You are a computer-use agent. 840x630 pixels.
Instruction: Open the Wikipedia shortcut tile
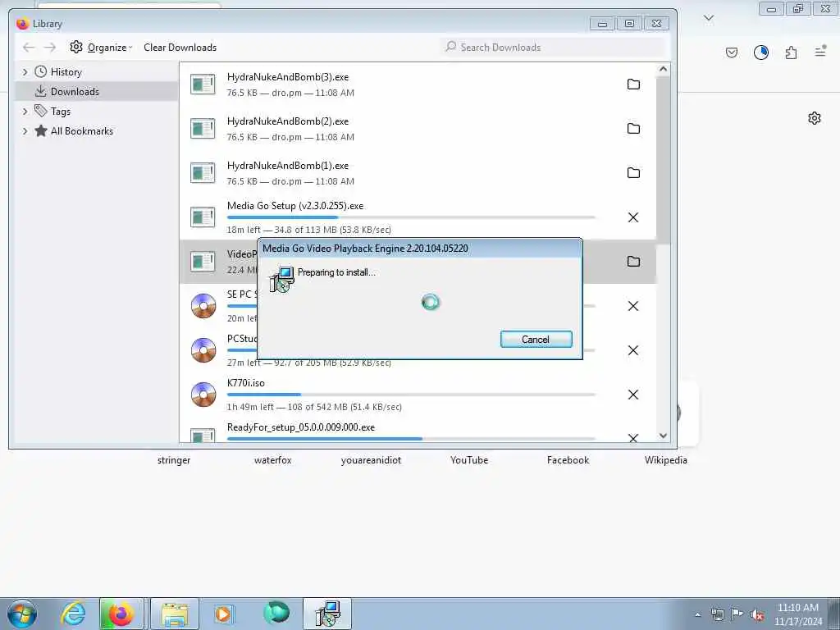click(666, 460)
